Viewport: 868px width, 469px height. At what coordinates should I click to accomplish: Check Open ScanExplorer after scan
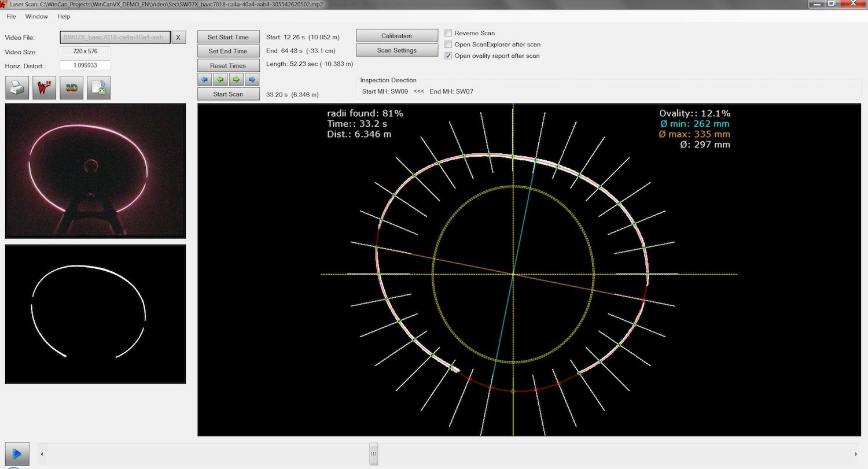tap(448, 45)
